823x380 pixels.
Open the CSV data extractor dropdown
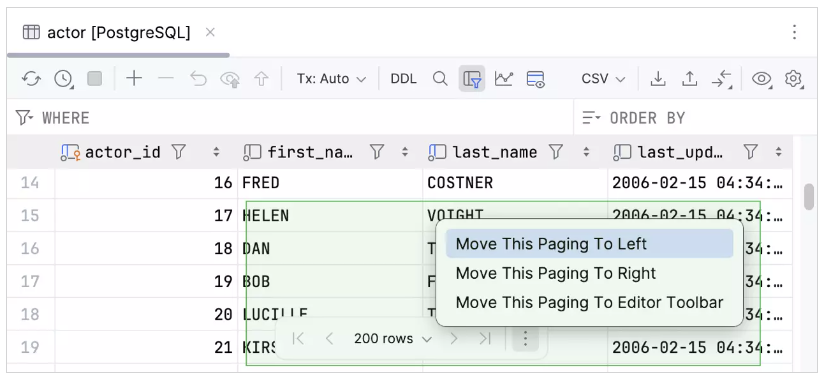[603, 79]
